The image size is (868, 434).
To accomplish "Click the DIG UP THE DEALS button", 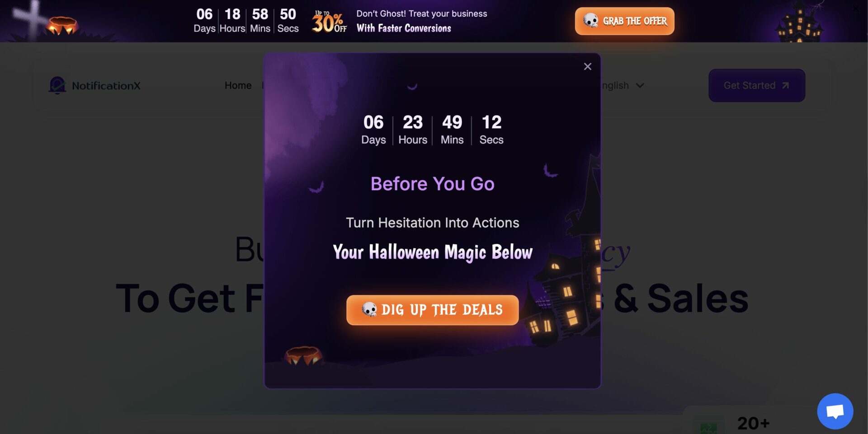I will (x=432, y=310).
